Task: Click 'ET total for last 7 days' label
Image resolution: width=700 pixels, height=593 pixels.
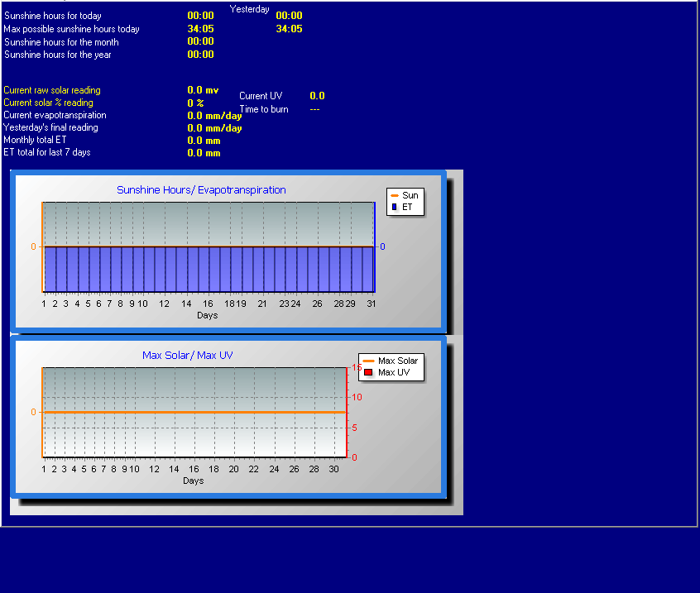Action: coord(47,152)
